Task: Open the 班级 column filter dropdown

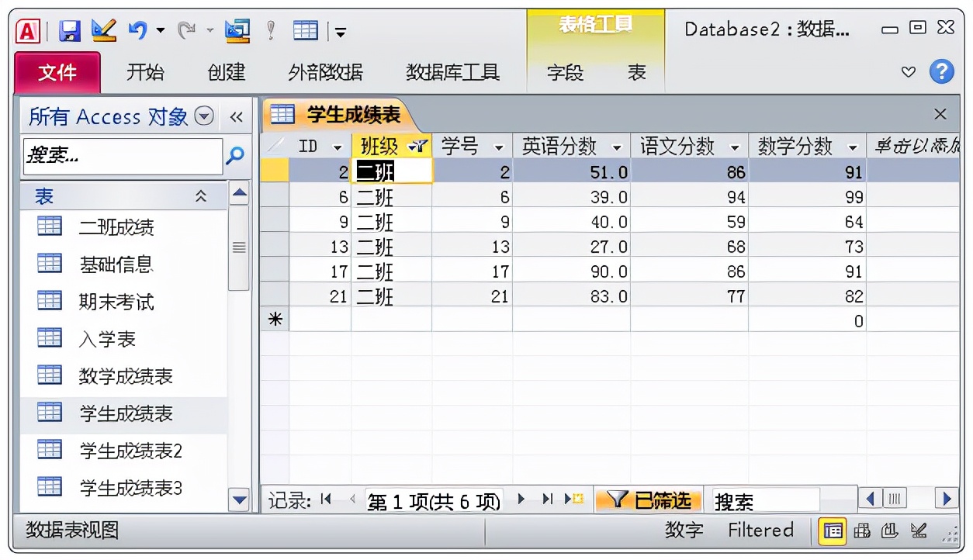Action: [417, 147]
